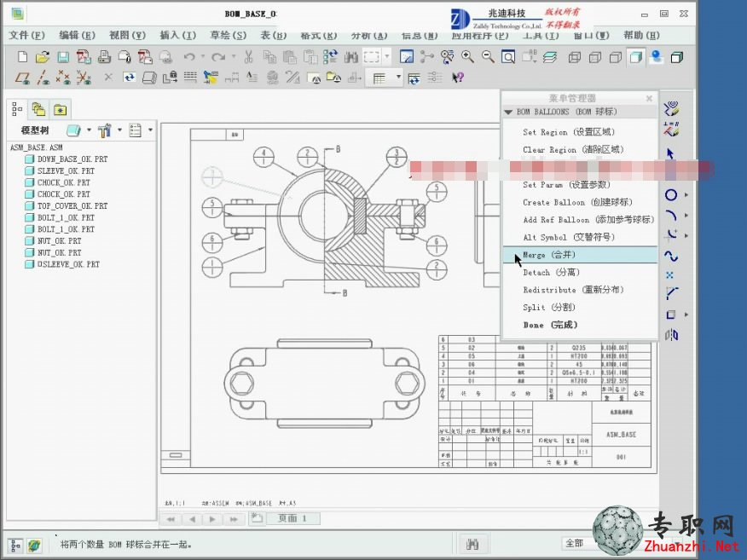
Task: Switch to hidden line display style
Action: 595,57
